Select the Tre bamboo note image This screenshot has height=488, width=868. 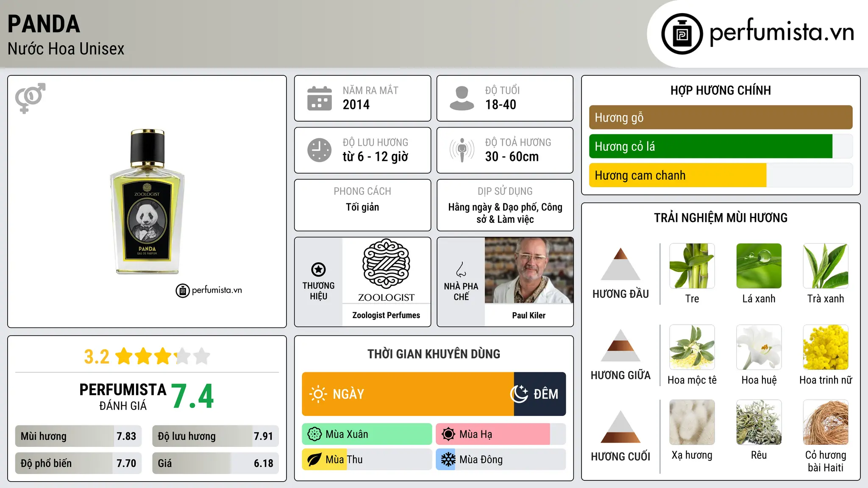[692, 266]
